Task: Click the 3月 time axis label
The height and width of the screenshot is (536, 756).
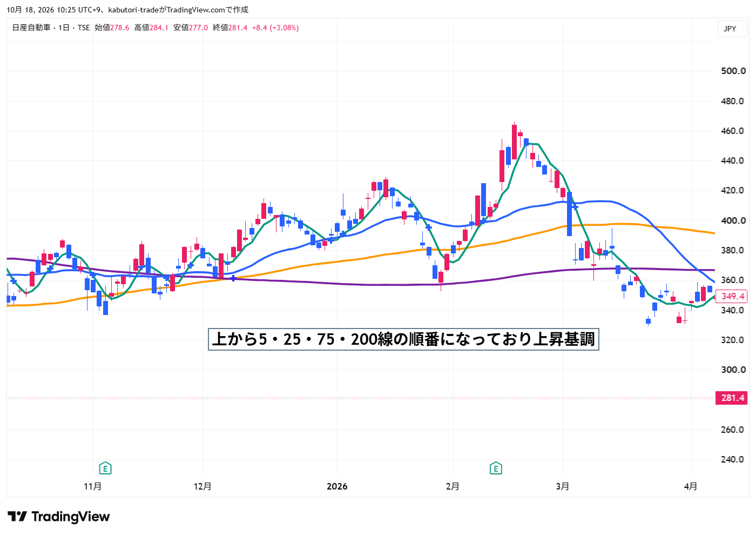Action: click(563, 486)
